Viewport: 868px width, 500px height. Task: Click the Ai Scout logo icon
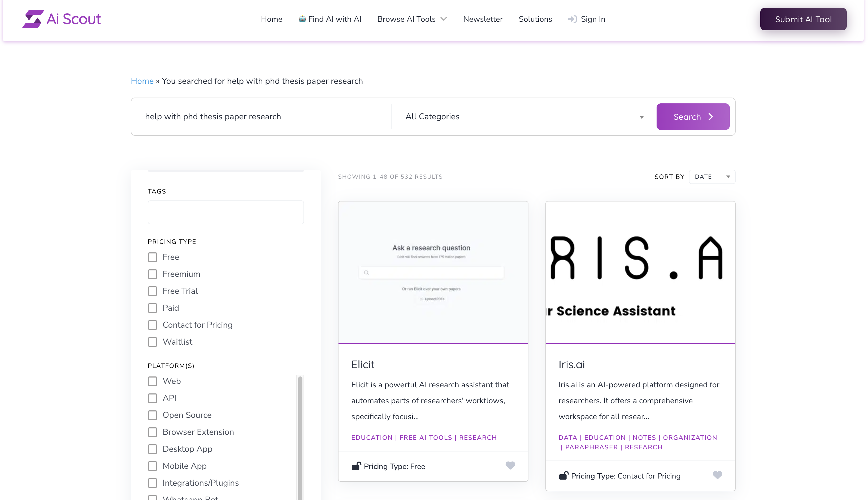[x=32, y=19]
